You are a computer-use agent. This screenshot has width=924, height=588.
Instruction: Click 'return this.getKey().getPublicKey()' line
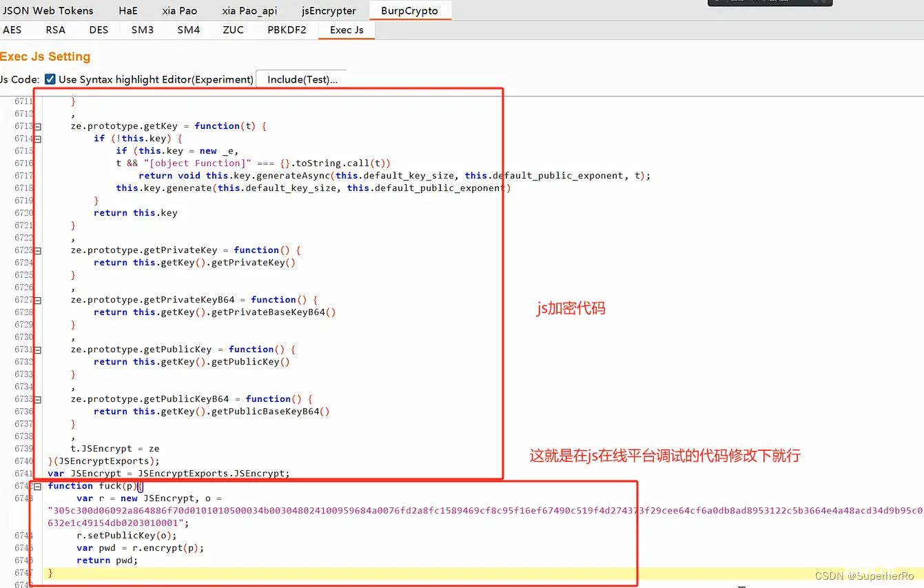[192, 362]
